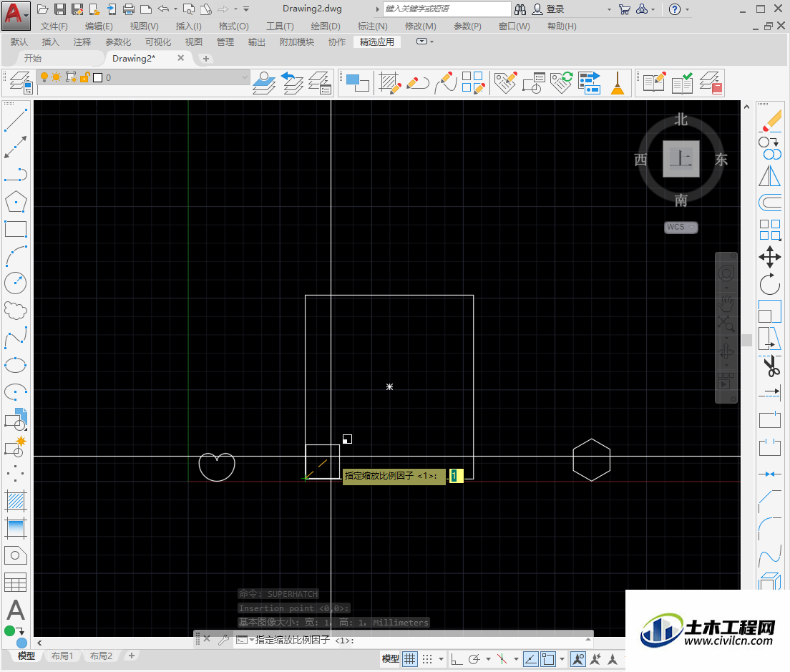Viewport: 790px width, 672px height.
Task: Open the Layer Properties manager
Action: 21,82
